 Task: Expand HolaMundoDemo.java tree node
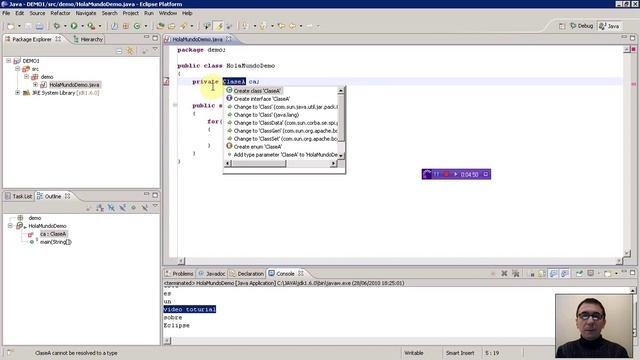click(36, 85)
